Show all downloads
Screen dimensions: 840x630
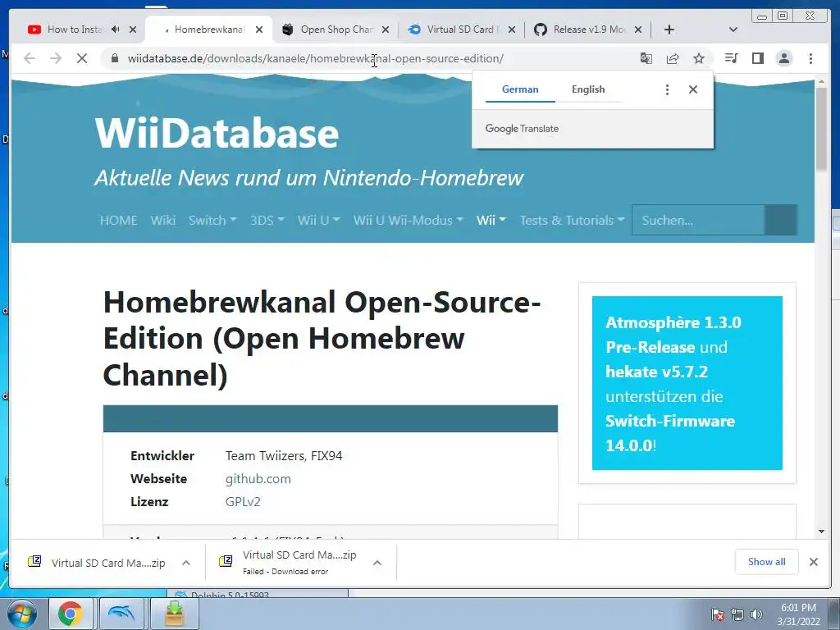point(767,561)
